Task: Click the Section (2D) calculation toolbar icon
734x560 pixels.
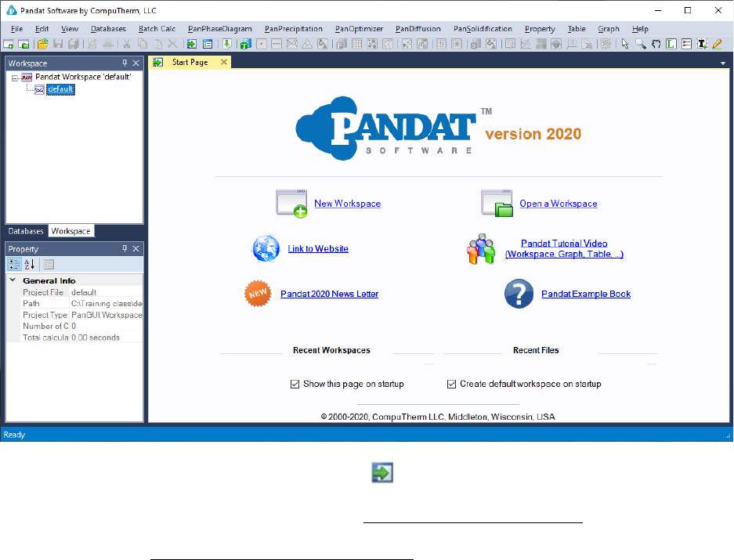Action: 292,44
